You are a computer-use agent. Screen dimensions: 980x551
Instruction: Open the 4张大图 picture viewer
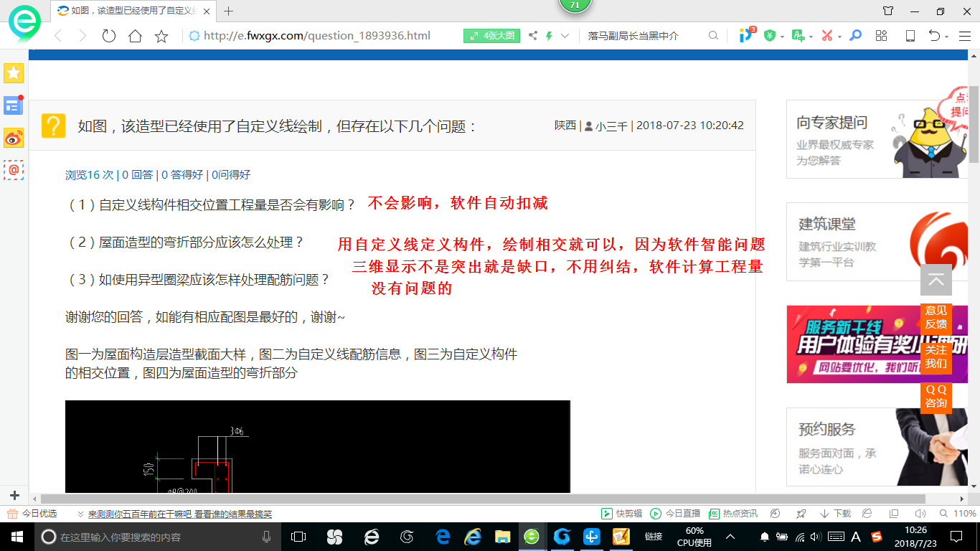(x=491, y=36)
